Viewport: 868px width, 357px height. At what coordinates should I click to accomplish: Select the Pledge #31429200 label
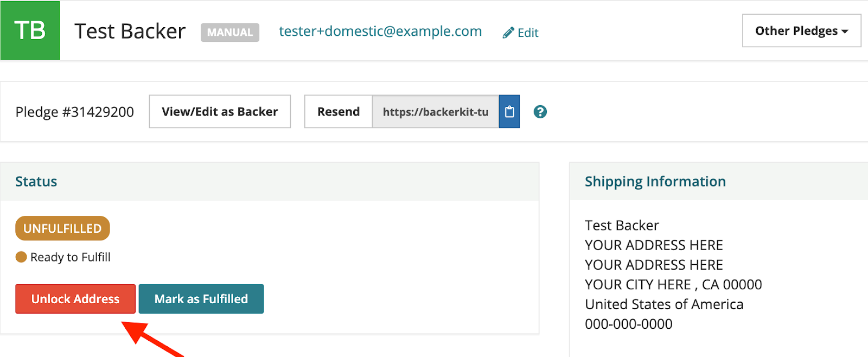tap(75, 112)
